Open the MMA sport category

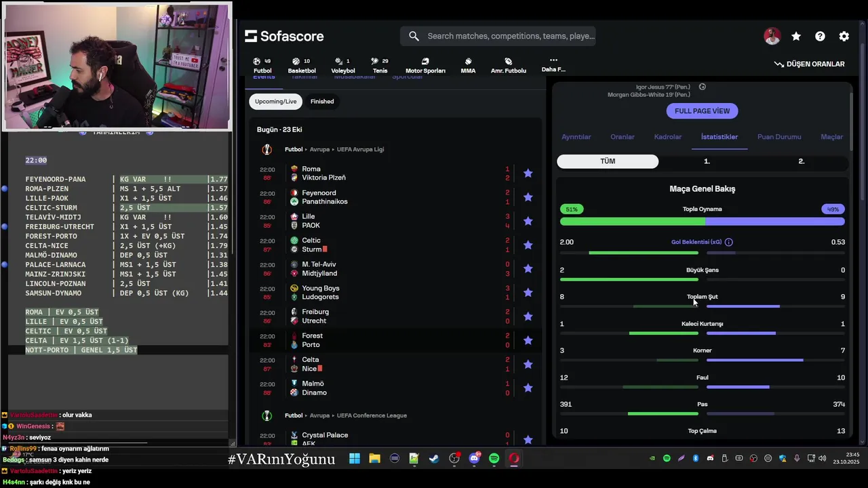click(468, 66)
